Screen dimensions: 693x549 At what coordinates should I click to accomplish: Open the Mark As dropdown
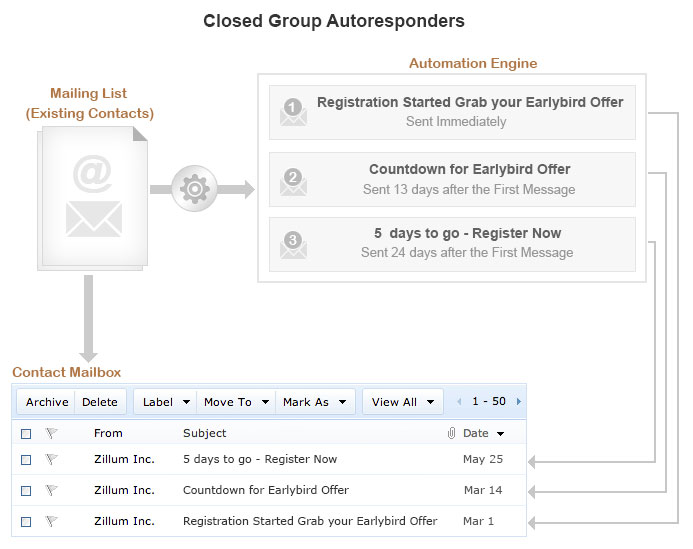click(x=314, y=402)
